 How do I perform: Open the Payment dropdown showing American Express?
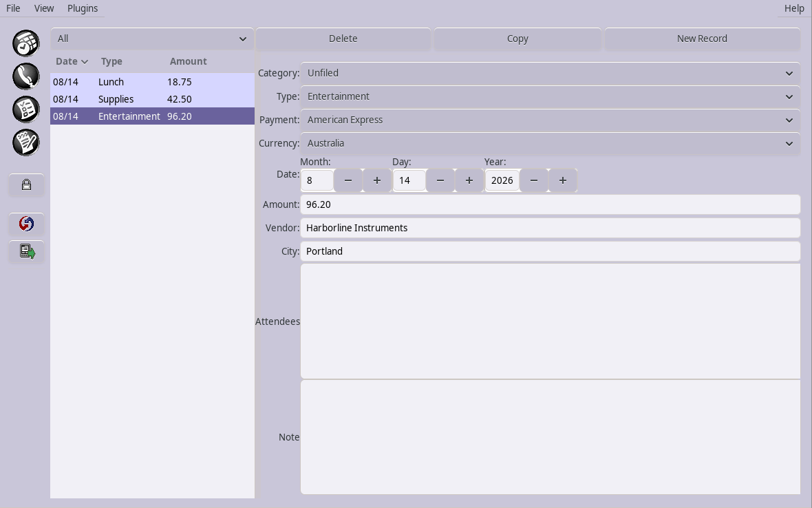point(551,120)
